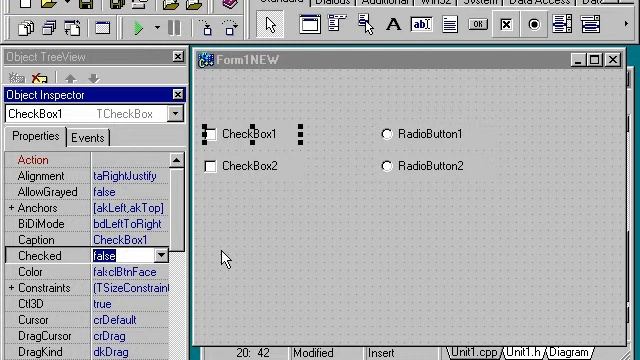Image resolution: width=640 pixels, height=360 pixels.
Task: Select the Label component (letter A)
Action: (393, 24)
